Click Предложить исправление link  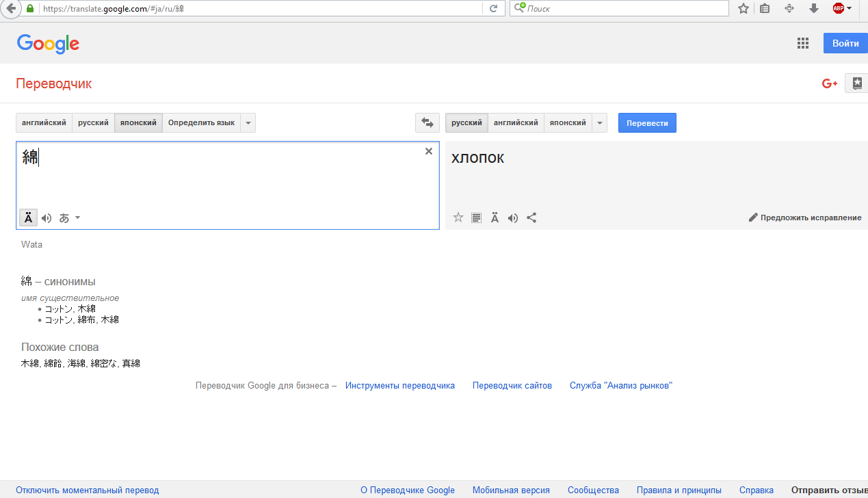point(805,218)
